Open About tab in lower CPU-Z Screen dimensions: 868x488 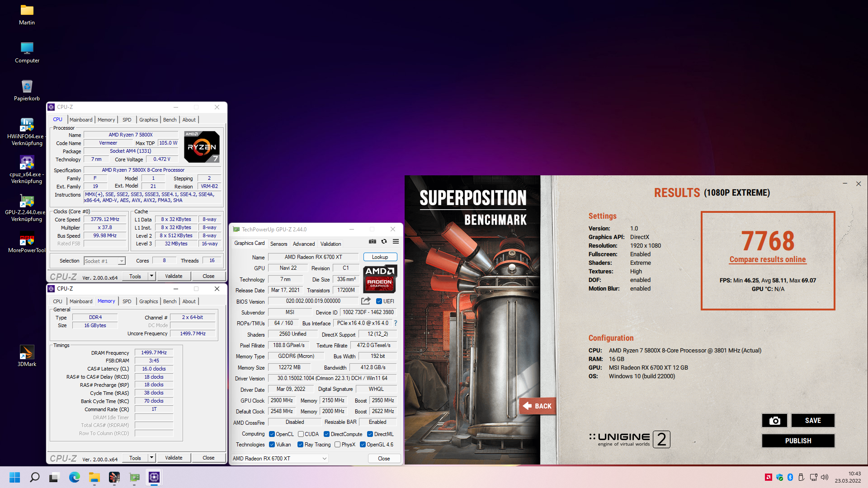point(189,301)
